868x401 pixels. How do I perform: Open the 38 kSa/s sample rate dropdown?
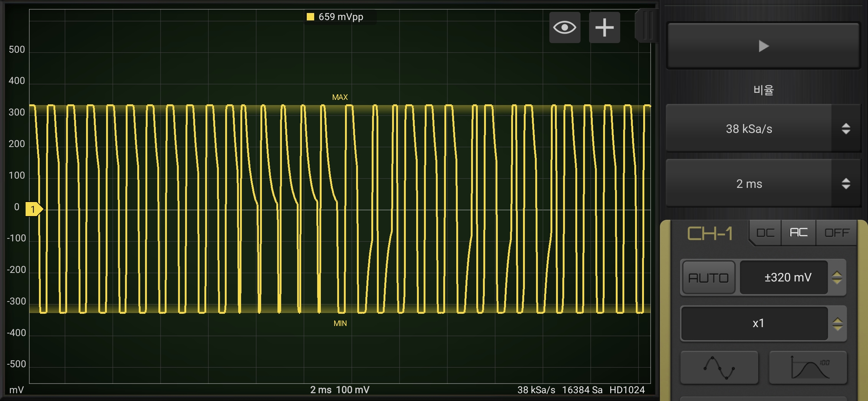(763, 128)
